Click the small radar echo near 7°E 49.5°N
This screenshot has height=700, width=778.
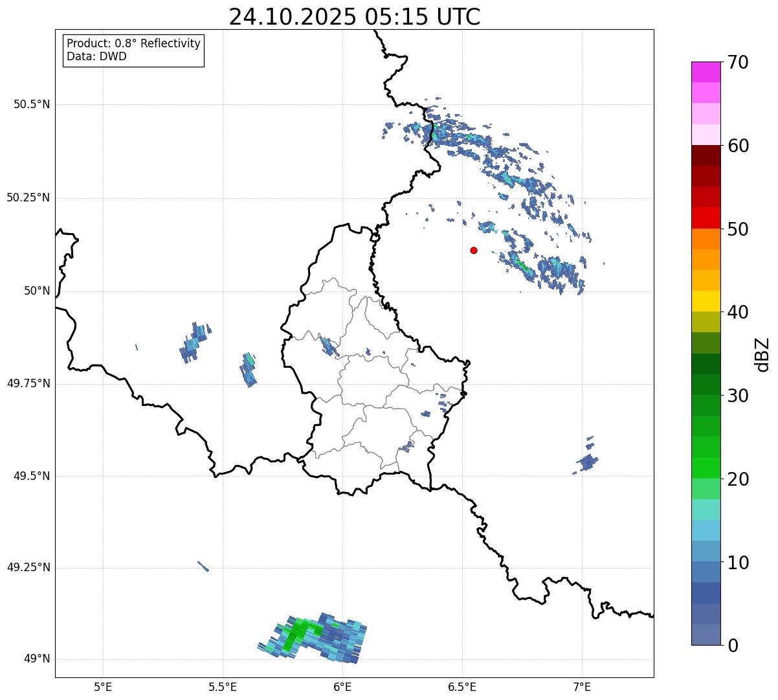click(x=586, y=462)
